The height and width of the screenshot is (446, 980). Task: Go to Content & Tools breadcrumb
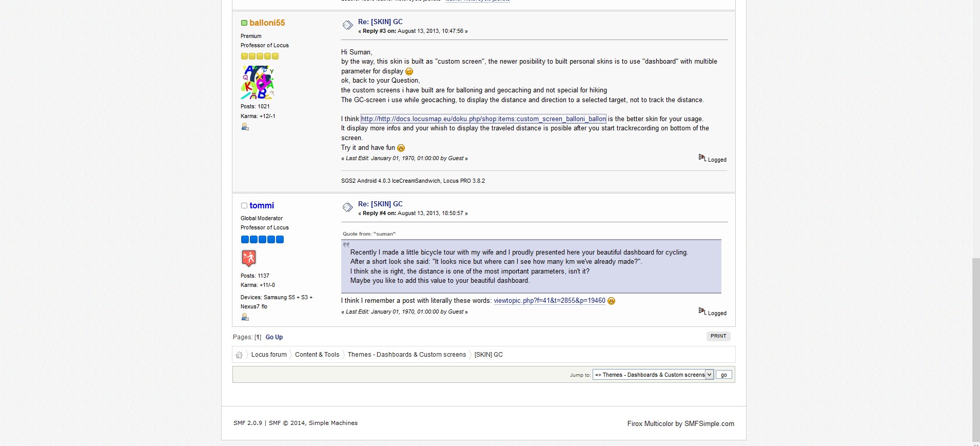[x=317, y=355]
